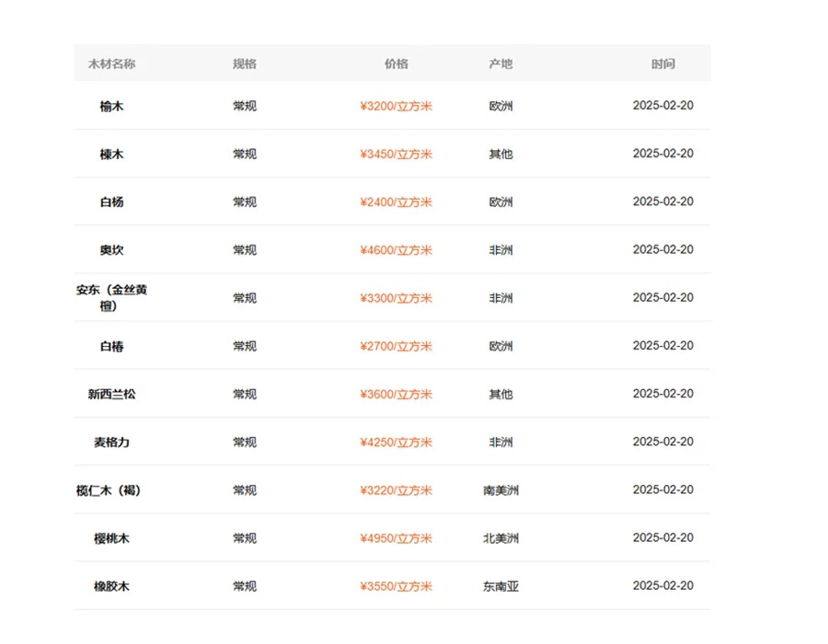The image size is (828, 644).
Task: Click the price ¥3300/立方米
Action: (x=396, y=298)
